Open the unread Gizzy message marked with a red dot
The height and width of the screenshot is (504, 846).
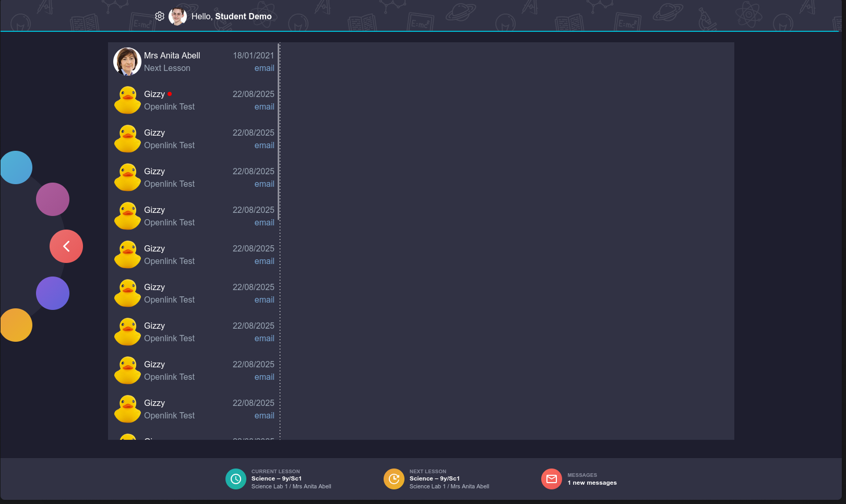coord(194,100)
